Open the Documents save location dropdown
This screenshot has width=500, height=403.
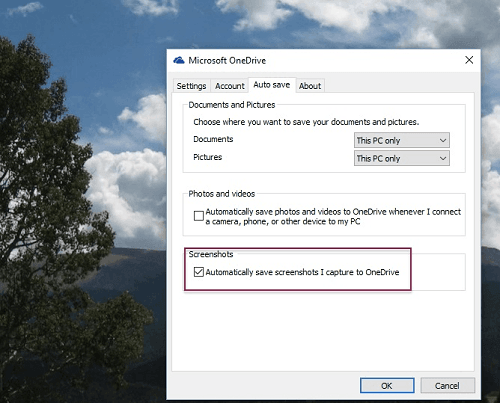[x=402, y=140]
